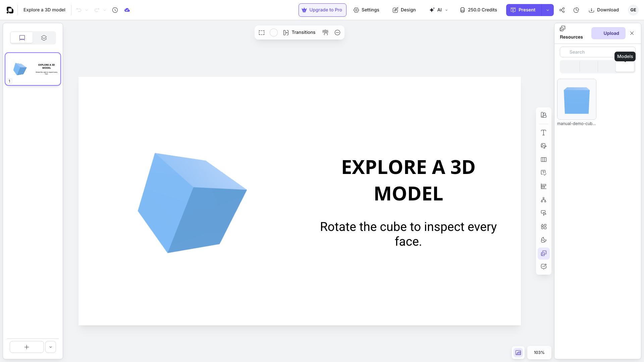Open the Transitions panel
This screenshot has width=644, height=362.
(300, 33)
